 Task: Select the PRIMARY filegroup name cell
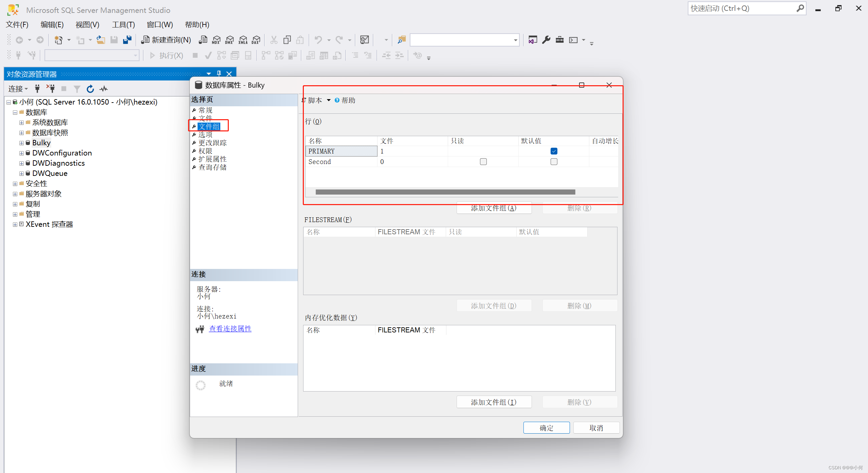(341, 151)
